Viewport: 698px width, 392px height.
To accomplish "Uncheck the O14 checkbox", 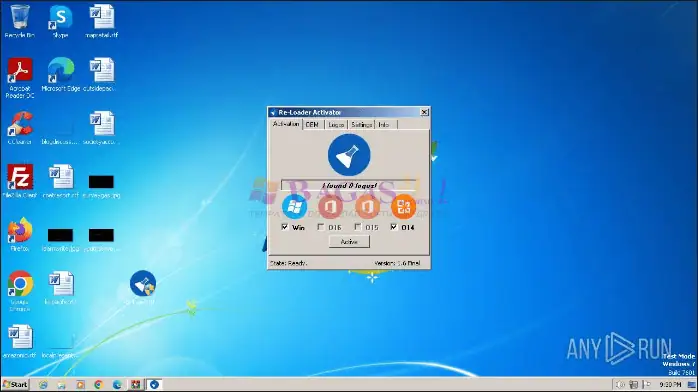I will coord(394,227).
